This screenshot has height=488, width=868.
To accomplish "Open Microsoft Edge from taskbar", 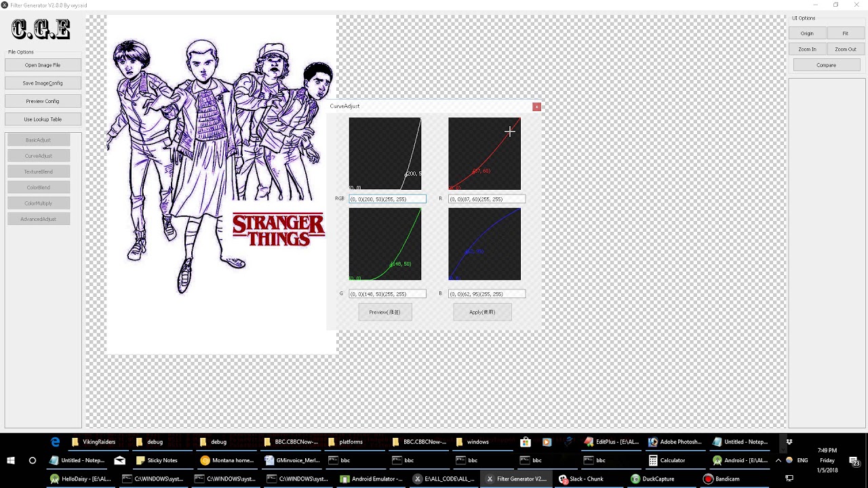I will pos(55,442).
